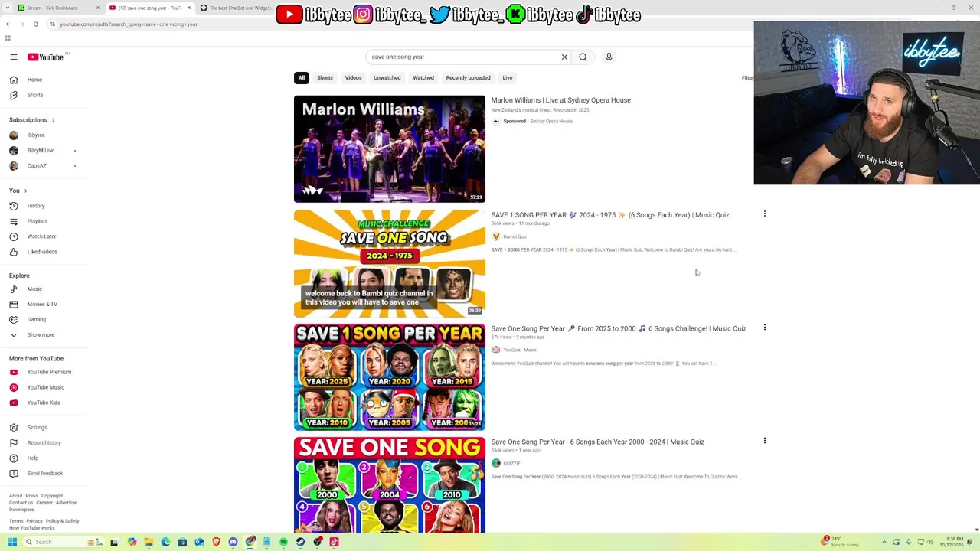This screenshot has height=551, width=980.
Task: Go back in browser
Action: (8, 24)
